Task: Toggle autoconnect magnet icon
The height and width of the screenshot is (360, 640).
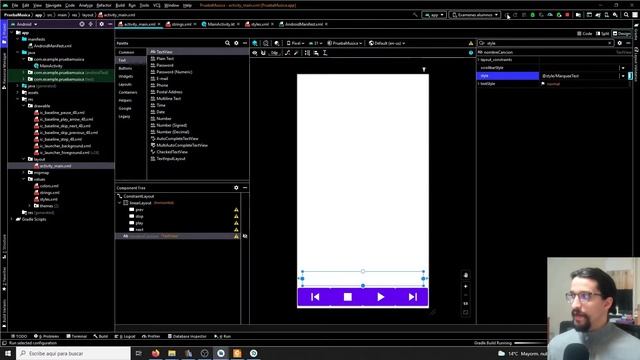Action: pyautogui.click(x=263, y=53)
